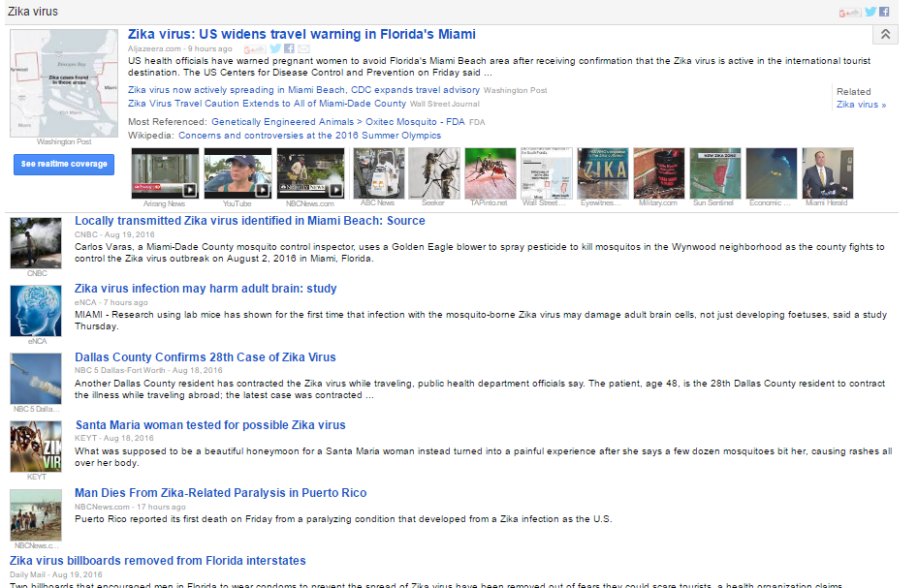Open the Washington Post Zika map thumbnail
The height and width of the screenshot is (588, 918).
click(x=64, y=83)
